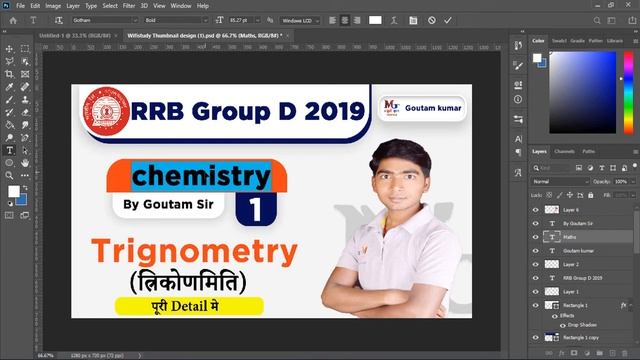Hide the Layer 6 layer
640x360 pixels.
click(536, 210)
